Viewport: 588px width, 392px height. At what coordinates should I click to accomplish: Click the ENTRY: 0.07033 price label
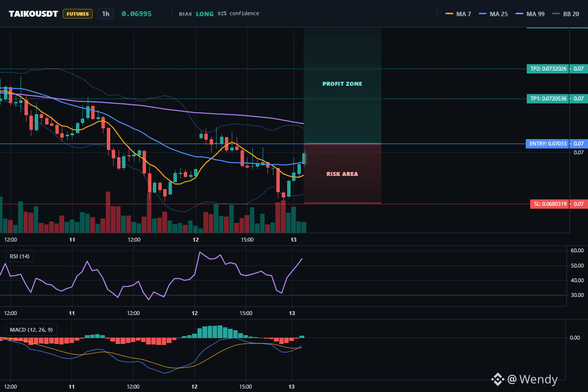point(548,144)
